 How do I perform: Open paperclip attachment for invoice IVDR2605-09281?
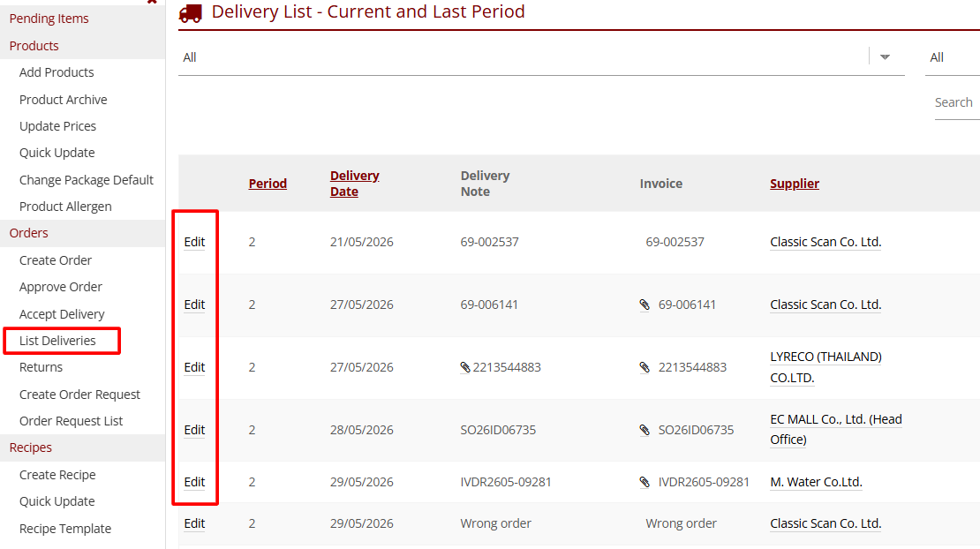645,482
